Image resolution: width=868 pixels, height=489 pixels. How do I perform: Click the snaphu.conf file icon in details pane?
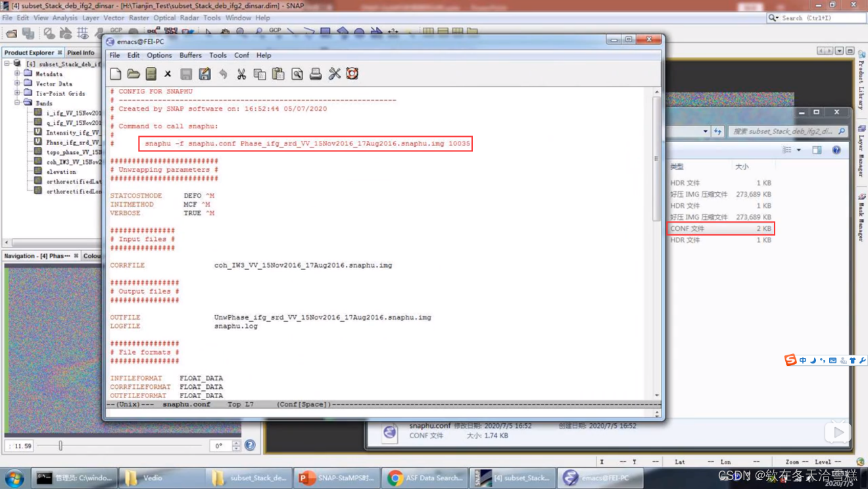pos(390,432)
